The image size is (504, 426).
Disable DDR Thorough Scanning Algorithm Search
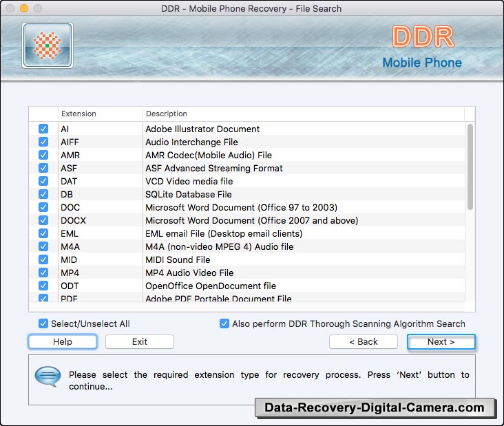tap(224, 323)
